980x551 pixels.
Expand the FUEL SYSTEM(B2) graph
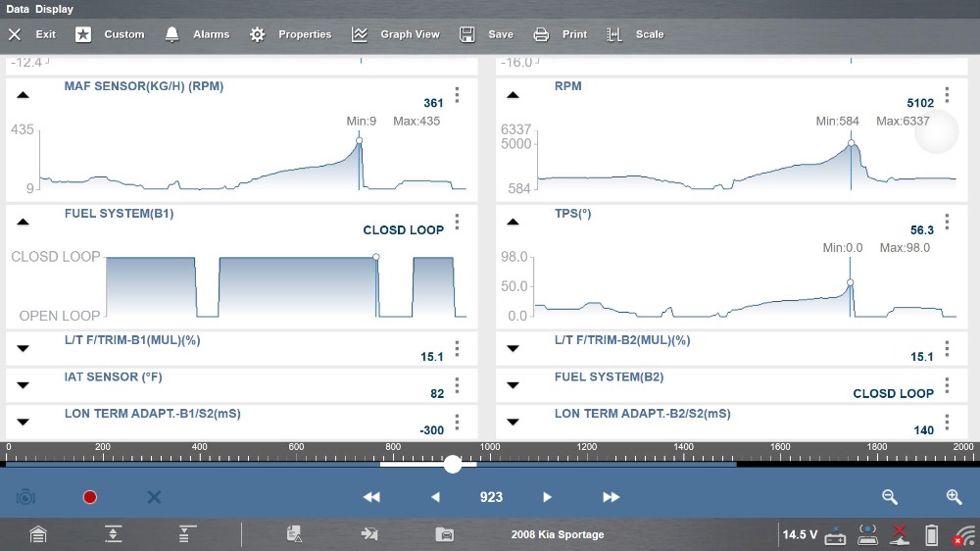513,384
